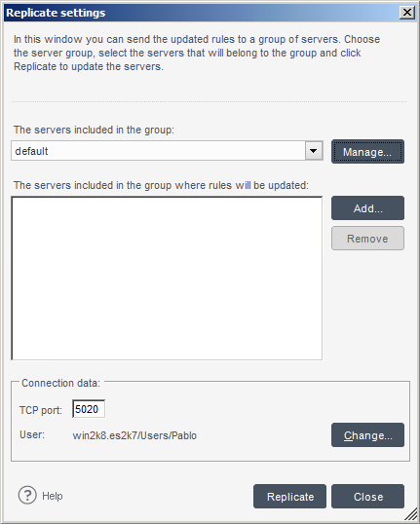Click the Help question mark icon
The image size is (420, 524).
(27, 495)
